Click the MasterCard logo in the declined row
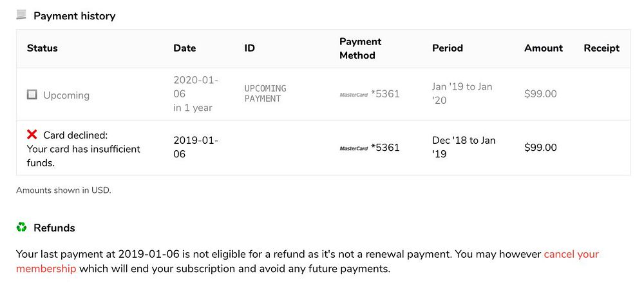 coord(354,148)
